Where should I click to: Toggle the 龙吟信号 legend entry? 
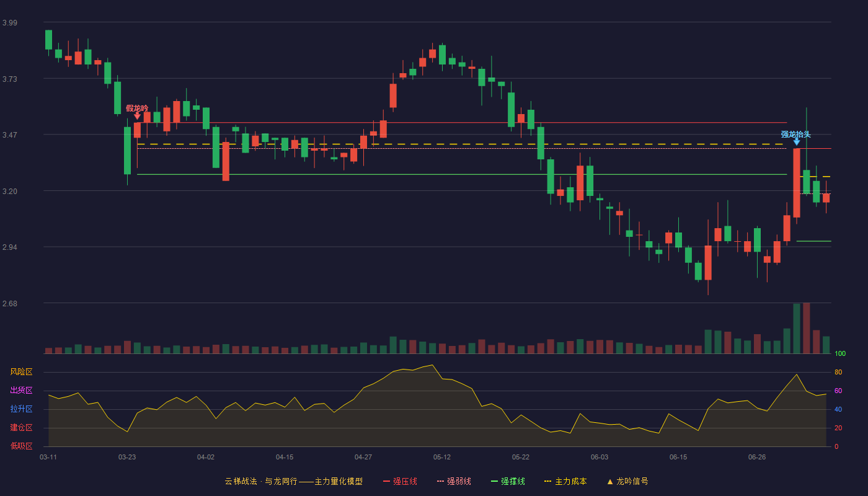coord(627,481)
